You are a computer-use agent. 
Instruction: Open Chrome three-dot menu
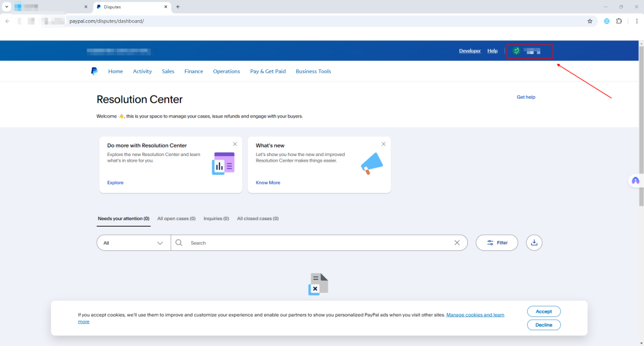pos(636,21)
